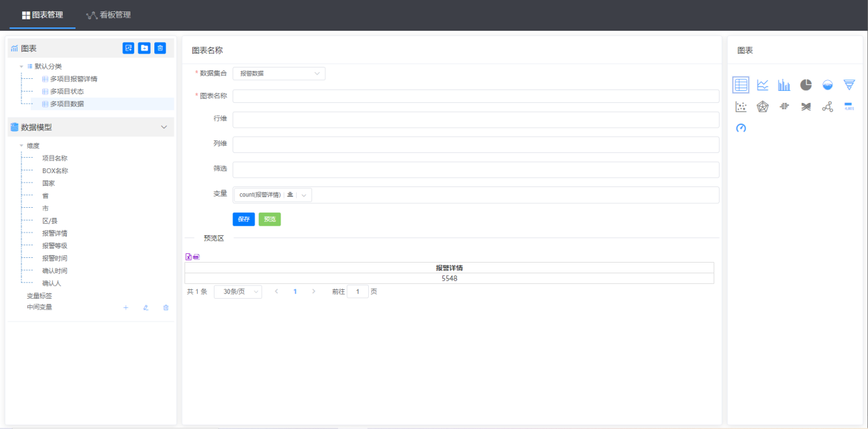This screenshot has height=429, width=868.
Task: Select the scatter plot chart icon
Action: (740, 107)
